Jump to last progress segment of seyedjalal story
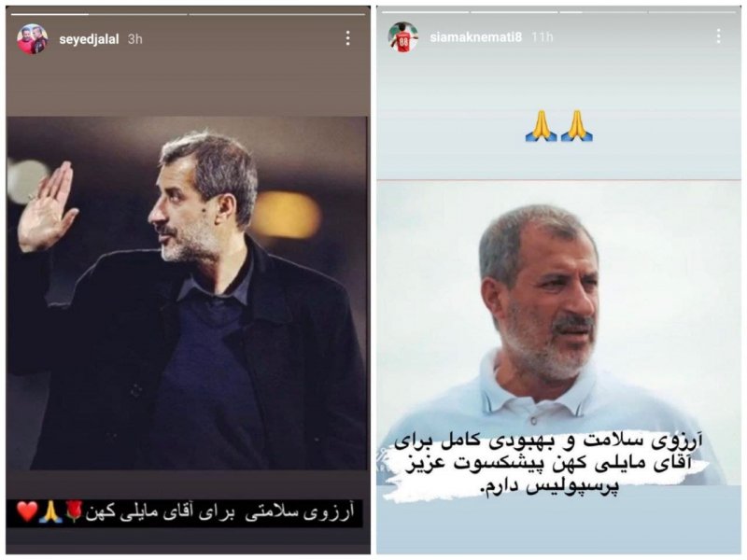Viewport: 747px width, 560px height. [276, 14]
